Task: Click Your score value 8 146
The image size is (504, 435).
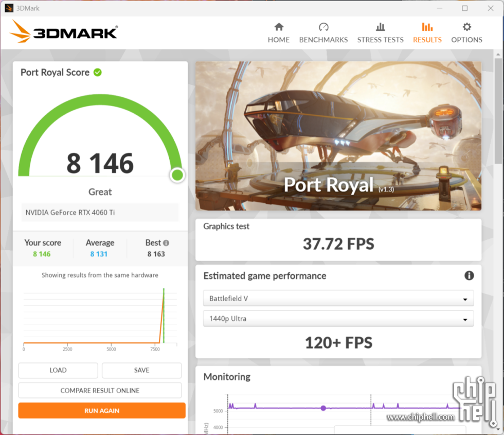Action: tap(42, 254)
